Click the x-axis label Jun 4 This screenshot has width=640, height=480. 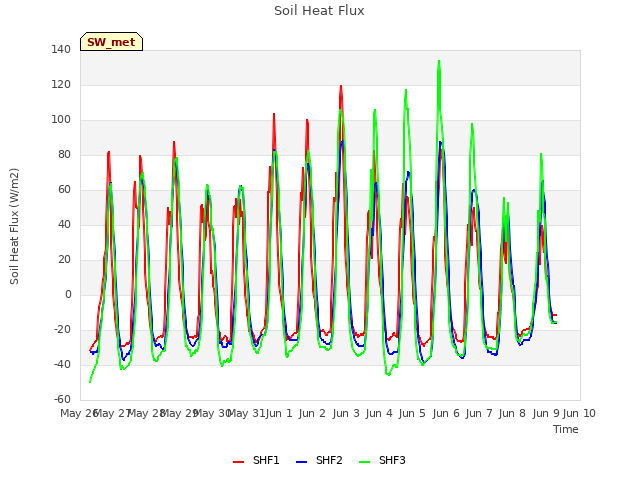(379, 414)
